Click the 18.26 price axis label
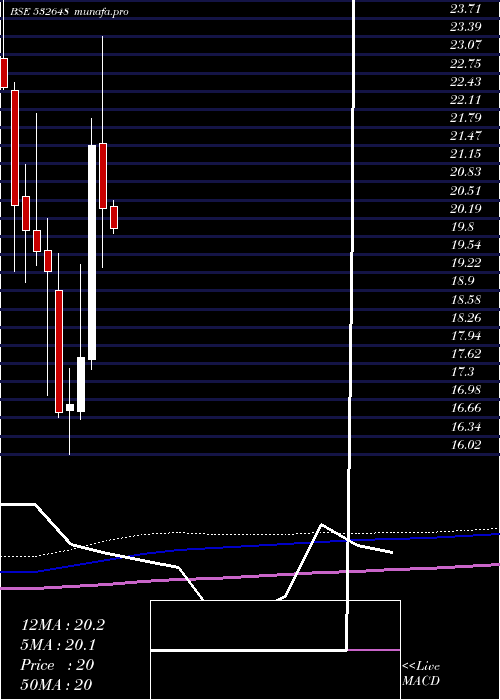This screenshot has width=500, height=700. (x=466, y=318)
